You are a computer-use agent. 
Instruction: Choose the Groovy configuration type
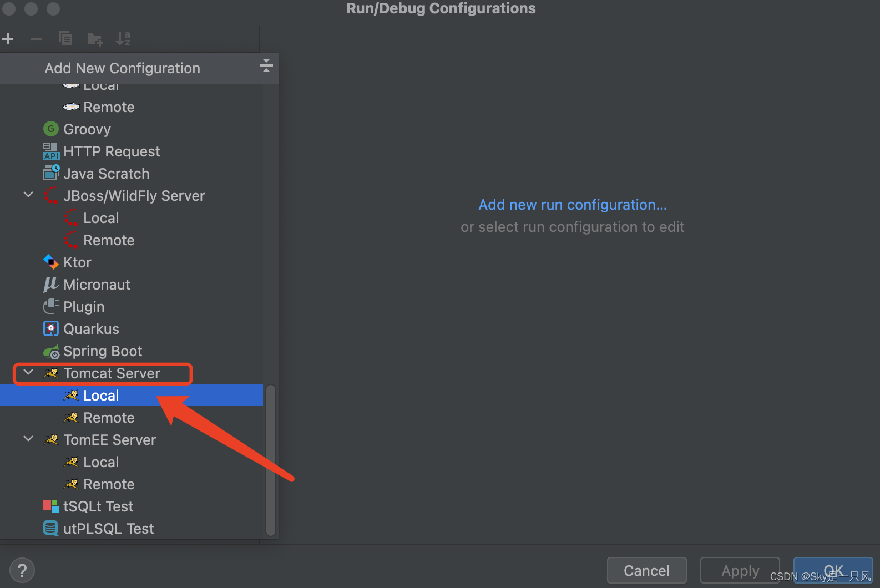point(132,129)
